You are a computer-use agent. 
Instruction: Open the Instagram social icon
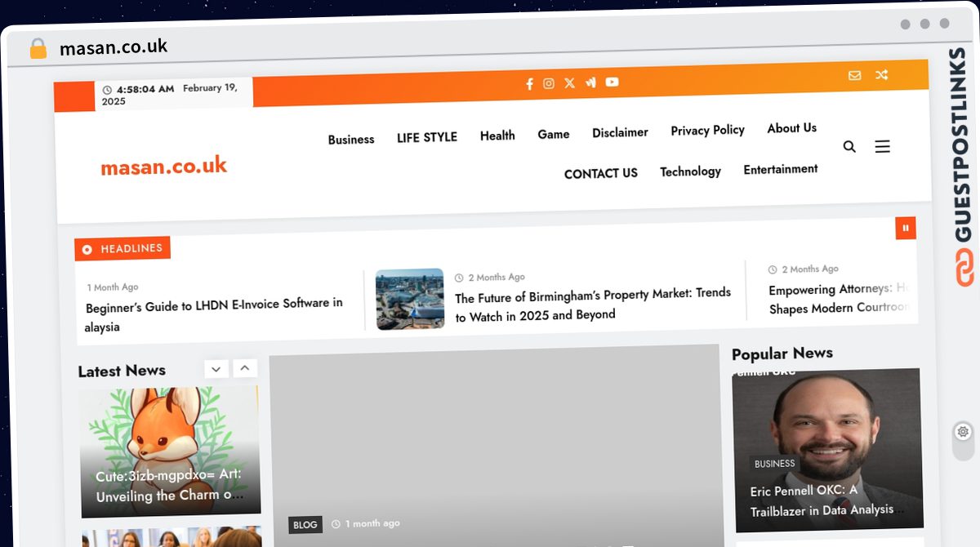[x=549, y=83]
